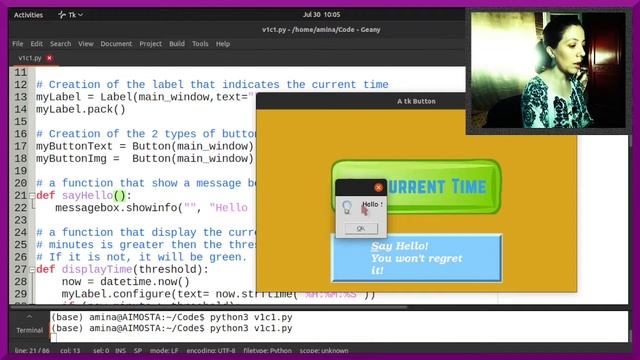The image size is (640, 360).
Task: Open the Search menu
Action: (x=60, y=44)
